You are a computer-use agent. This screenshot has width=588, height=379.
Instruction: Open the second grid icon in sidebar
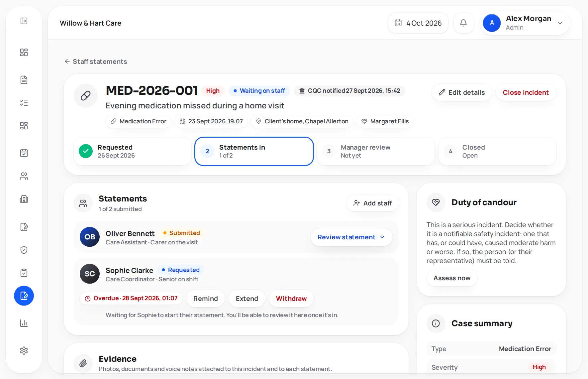(24, 126)
